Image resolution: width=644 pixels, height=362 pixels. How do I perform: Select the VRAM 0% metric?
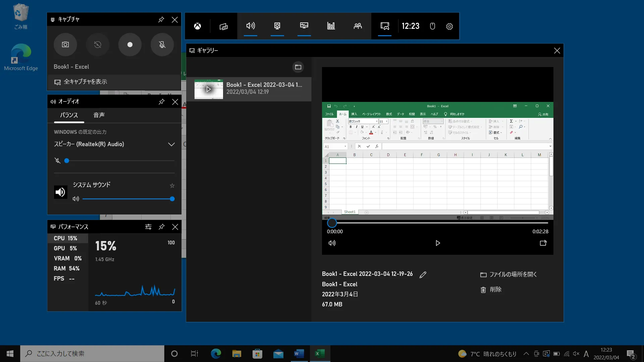pyautogui.click(x=68, y=258)
